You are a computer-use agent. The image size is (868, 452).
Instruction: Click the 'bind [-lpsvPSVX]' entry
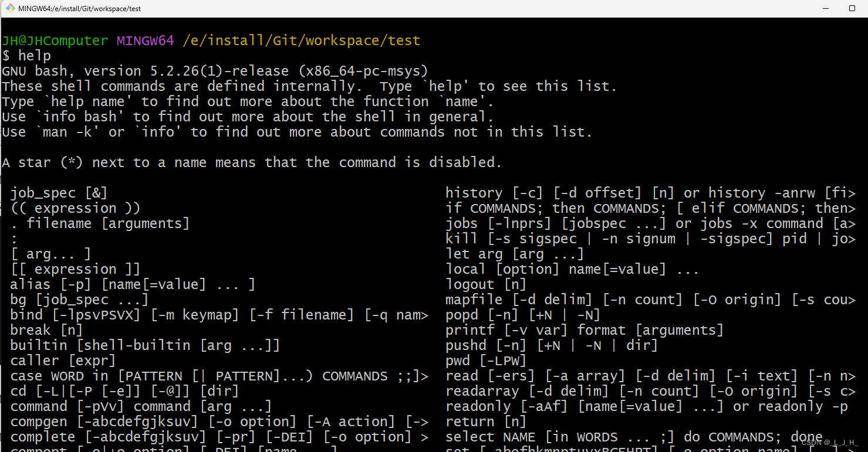tap(219, 315)
